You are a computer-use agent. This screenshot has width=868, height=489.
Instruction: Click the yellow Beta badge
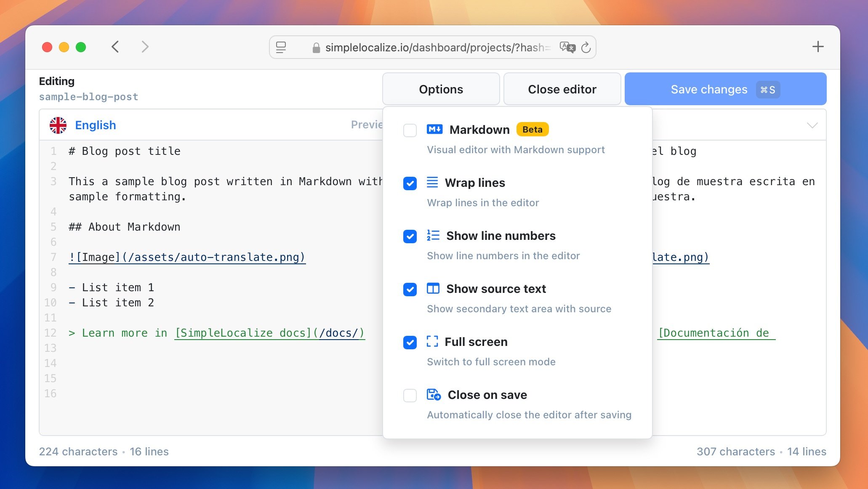(533, 129)
